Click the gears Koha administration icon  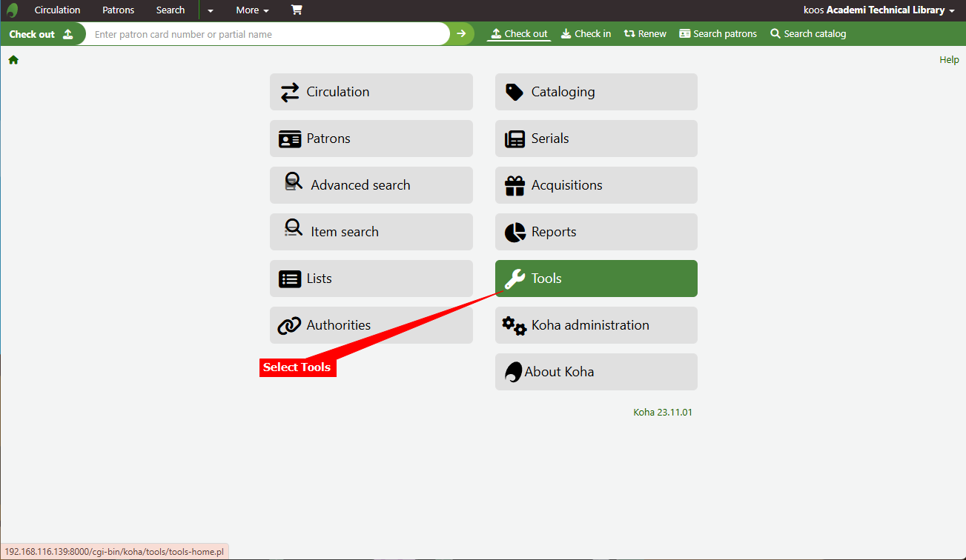(x=514, y=325)
